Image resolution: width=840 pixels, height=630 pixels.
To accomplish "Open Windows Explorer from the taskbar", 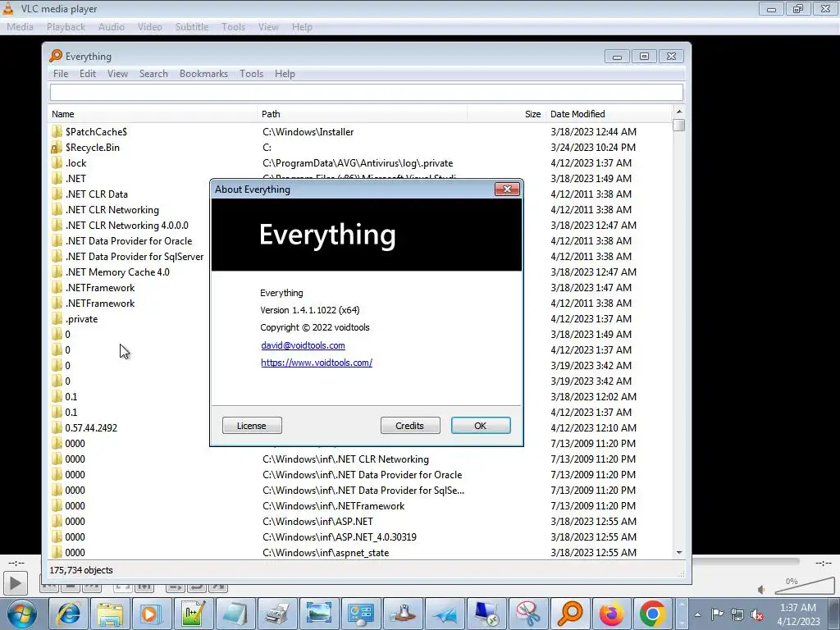I will (110, 614).
